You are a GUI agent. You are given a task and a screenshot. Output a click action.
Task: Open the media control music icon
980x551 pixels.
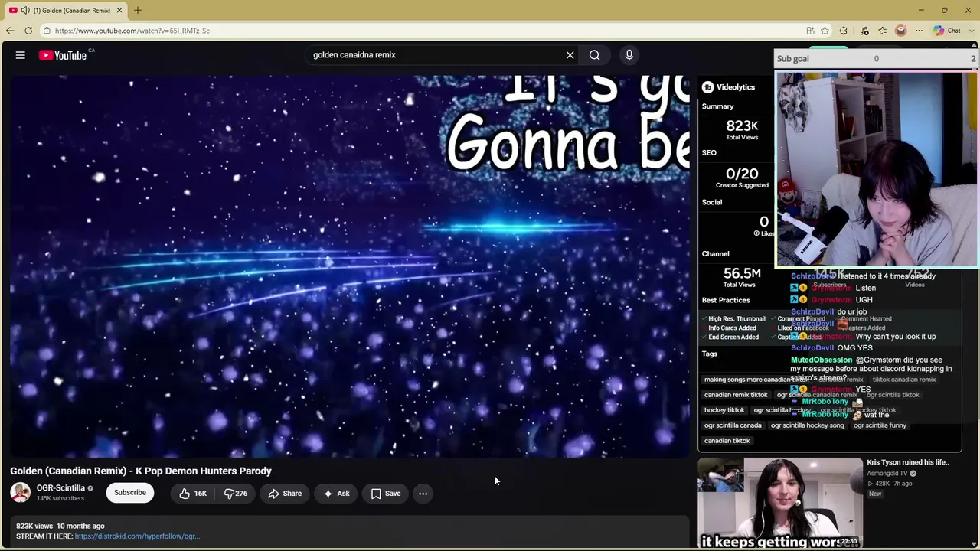pos(864,31)
